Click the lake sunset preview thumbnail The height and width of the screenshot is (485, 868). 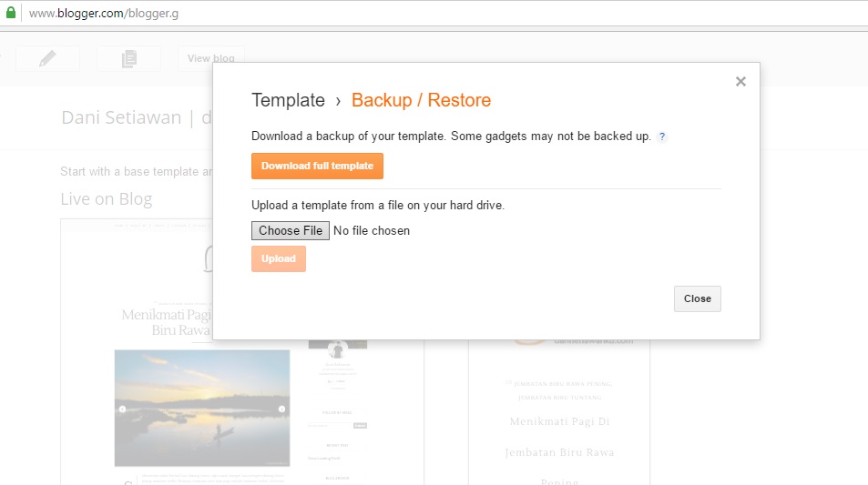(202, 409)
